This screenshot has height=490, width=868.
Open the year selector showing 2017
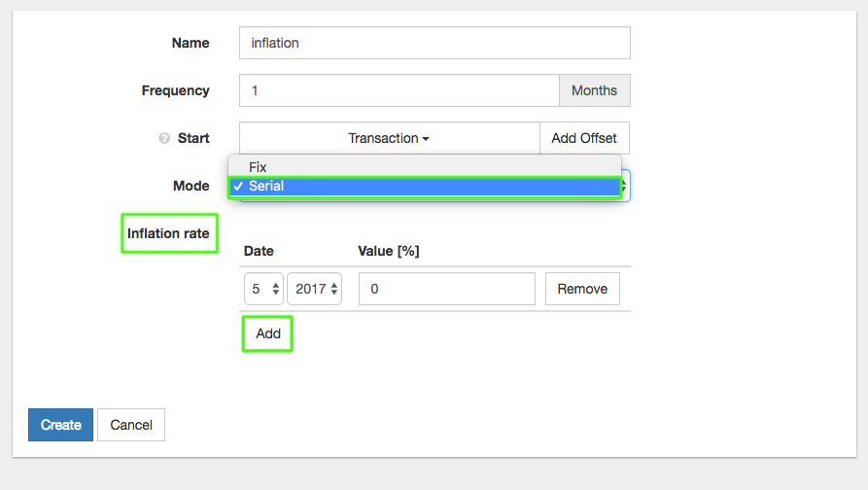[314, 289]
